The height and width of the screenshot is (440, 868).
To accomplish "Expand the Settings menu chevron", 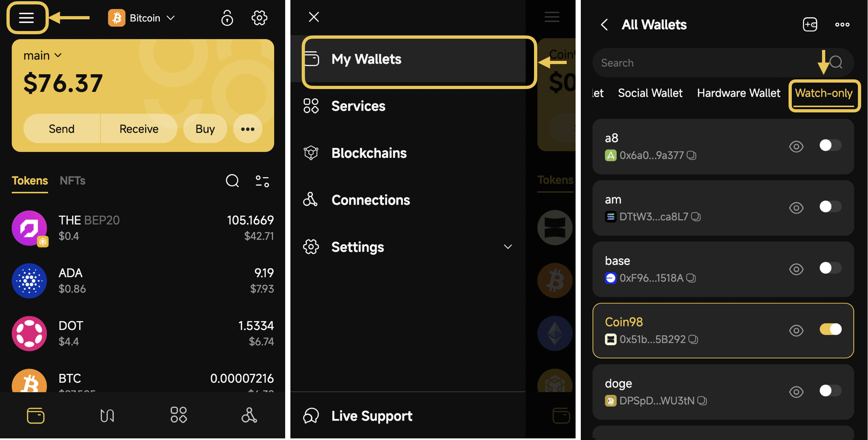I will point(508,247).
